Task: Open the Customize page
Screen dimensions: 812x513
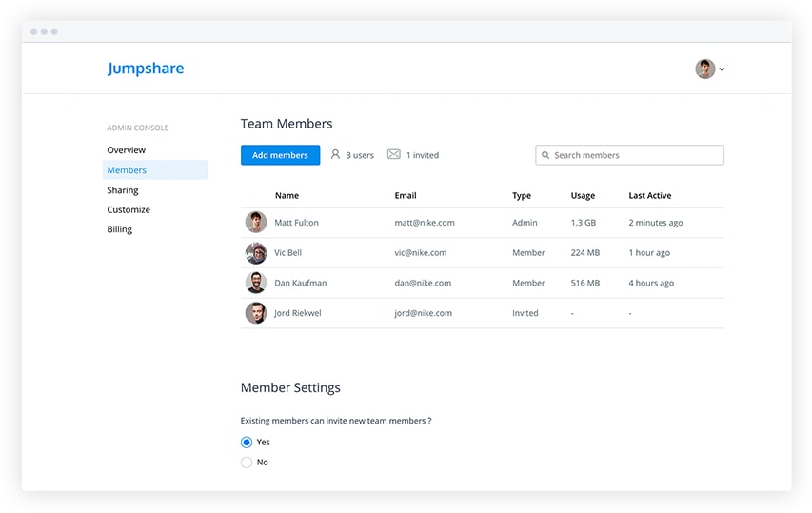Action: click(129, 209)
